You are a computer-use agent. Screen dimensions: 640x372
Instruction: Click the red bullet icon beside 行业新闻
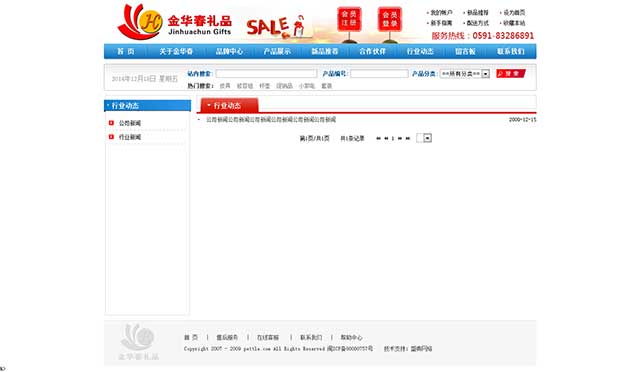coord(111,137)
